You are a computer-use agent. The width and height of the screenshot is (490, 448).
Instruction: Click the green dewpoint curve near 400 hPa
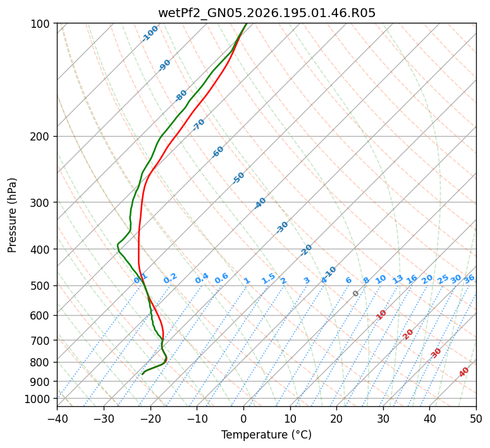click(x=118, y=249)
